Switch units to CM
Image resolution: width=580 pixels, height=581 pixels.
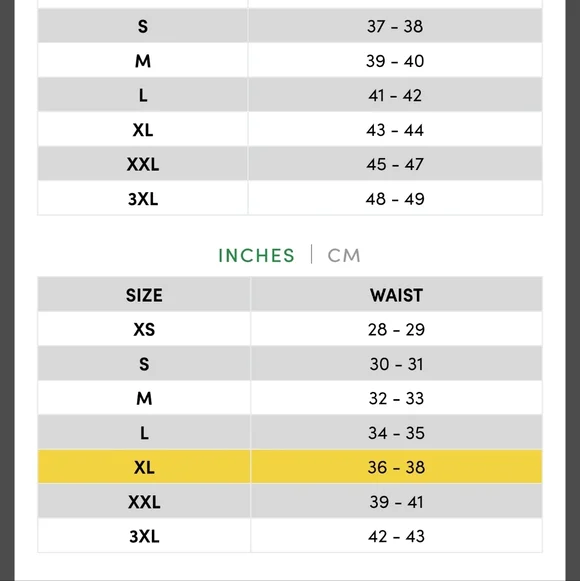[x=344, y=255]
